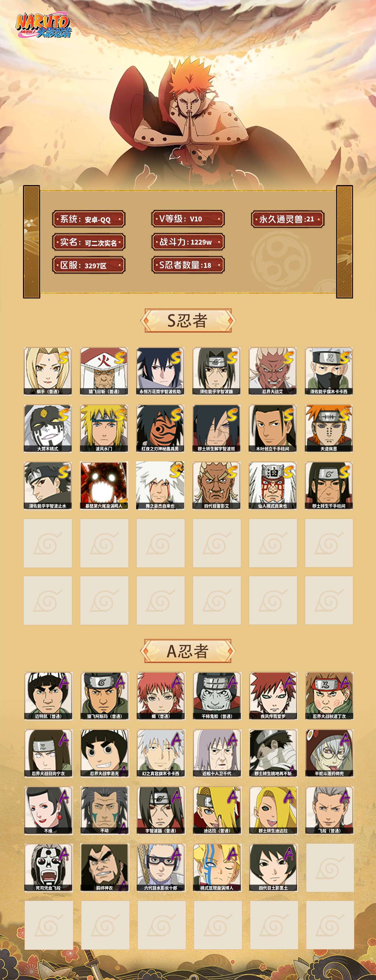Click the 系统: 安卓-QQ tag
The width and height of the screenshot is (376, 980).
89,219
